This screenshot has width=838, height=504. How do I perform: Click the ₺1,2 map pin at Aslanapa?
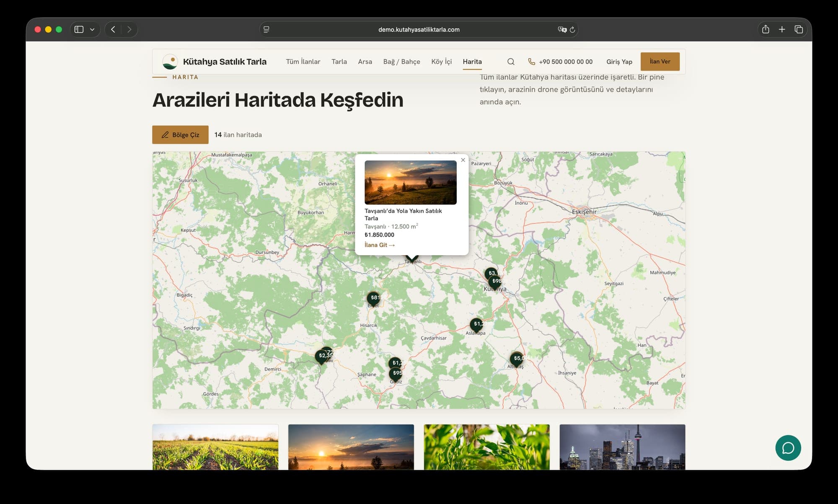click(x=476, y=325)
